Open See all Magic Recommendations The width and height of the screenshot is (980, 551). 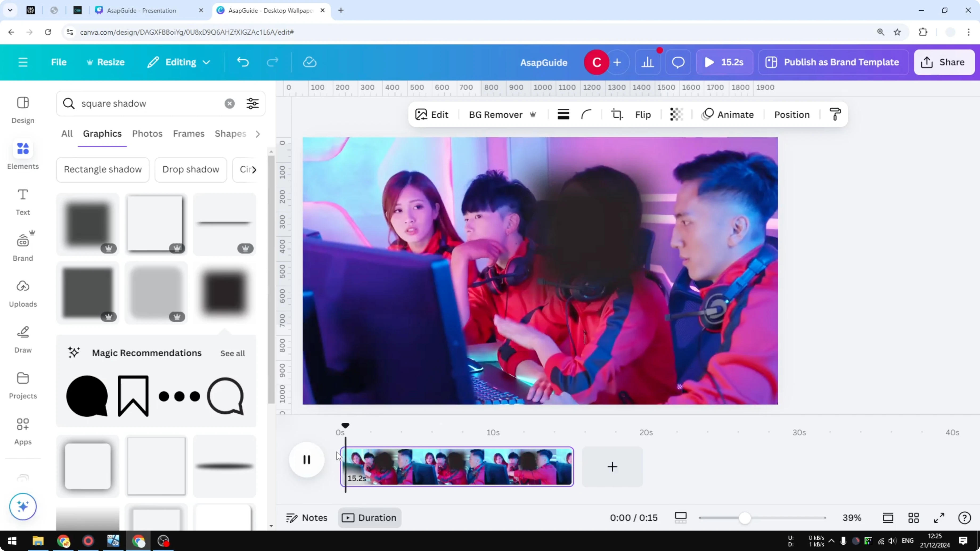[x=232, y=353]
